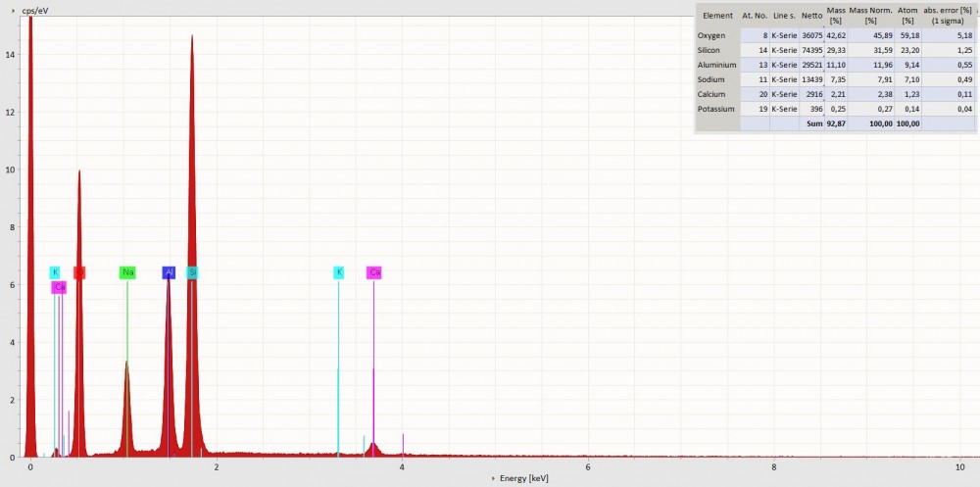Screen dimensions: 980x487
Task: Sort by the Element column header
Action: click(717, 16)
